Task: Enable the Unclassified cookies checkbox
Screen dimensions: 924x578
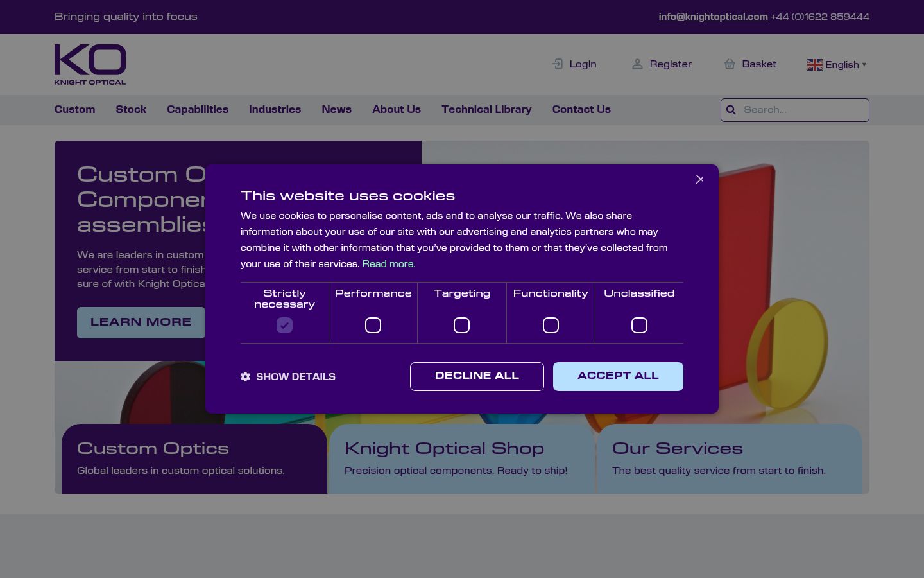Action: (x=639, y=326)
